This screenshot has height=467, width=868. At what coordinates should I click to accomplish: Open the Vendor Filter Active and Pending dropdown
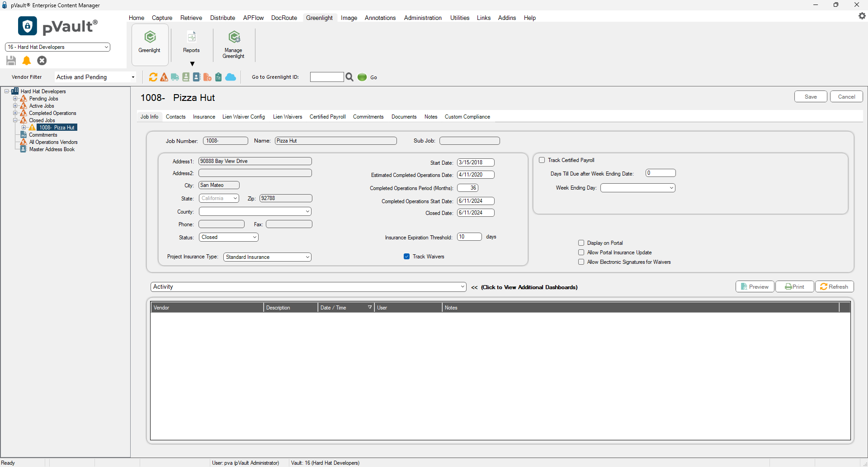[95, 77]
